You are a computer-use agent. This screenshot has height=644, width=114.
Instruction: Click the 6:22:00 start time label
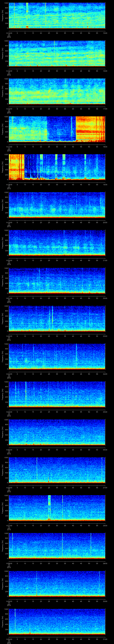pos(9,336)
